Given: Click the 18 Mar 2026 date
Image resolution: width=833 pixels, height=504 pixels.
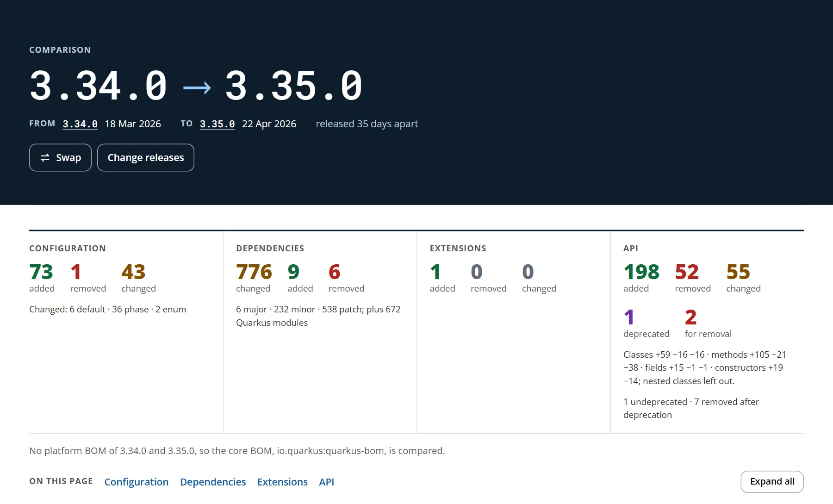Looking at the screenshot, I should pyautogui.click(x=133, y=124).
